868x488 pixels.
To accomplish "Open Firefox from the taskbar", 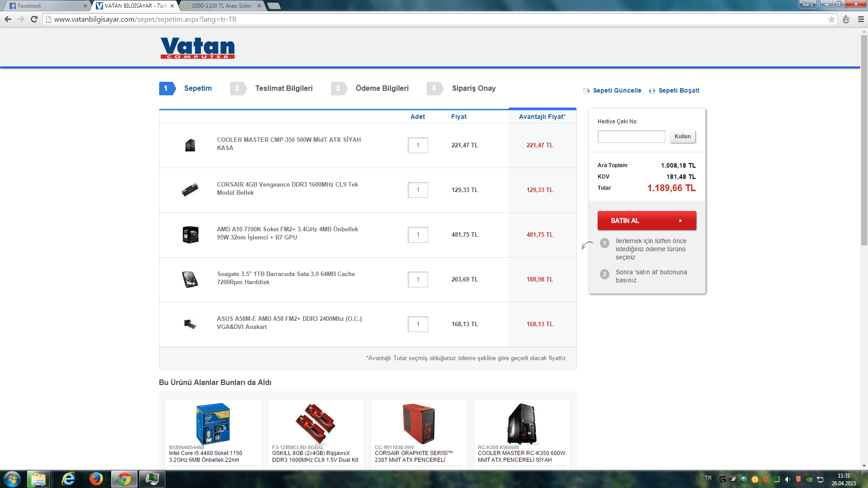I will pos(96,479).
